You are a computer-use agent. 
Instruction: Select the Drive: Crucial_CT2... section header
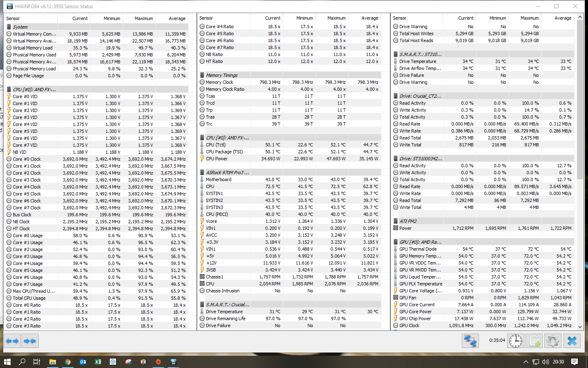click(483, 96)
